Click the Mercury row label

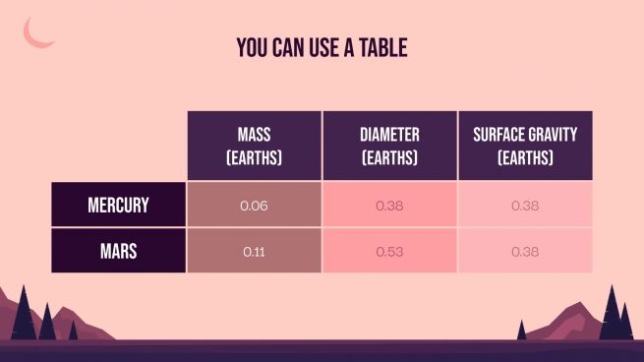point(118,205)
